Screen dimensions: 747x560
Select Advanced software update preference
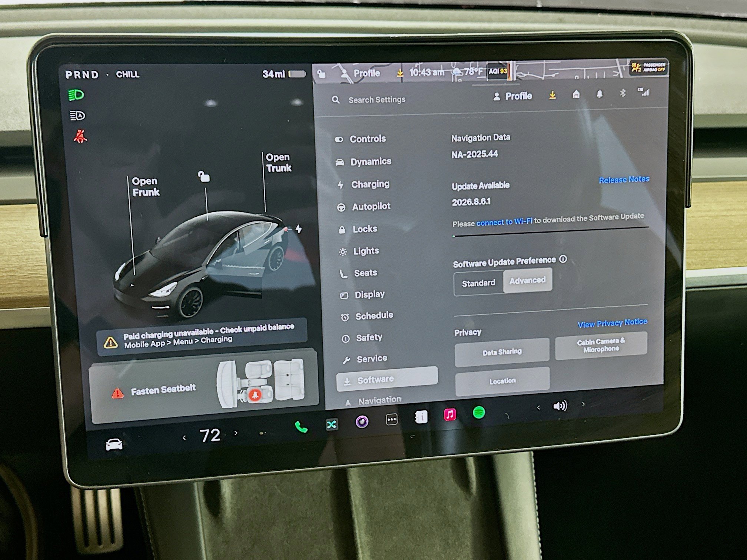tap(528, 280)
